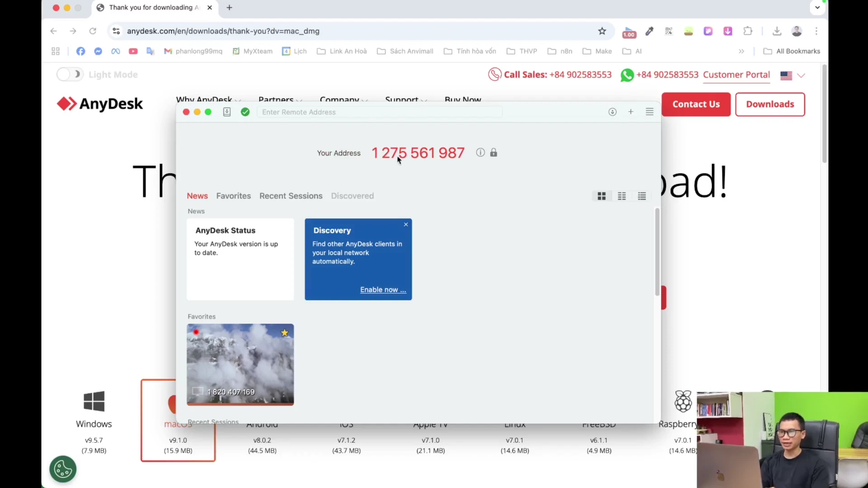
Task: Open Chrome downloads icon
Action: pyautogui.click(x=777, y=31)
